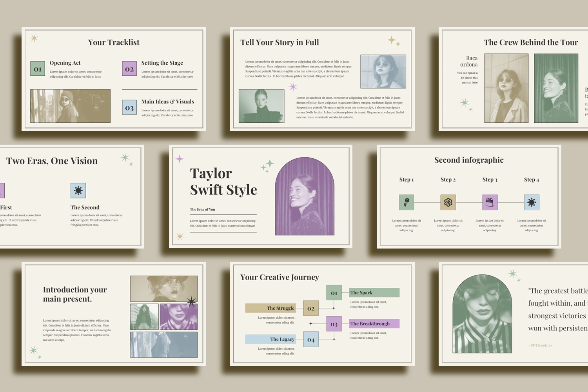Viewport: 588px width, 392px height.
Task: Select the green portrait photo in Tell Your Story slide
Action: coord(261,106)
